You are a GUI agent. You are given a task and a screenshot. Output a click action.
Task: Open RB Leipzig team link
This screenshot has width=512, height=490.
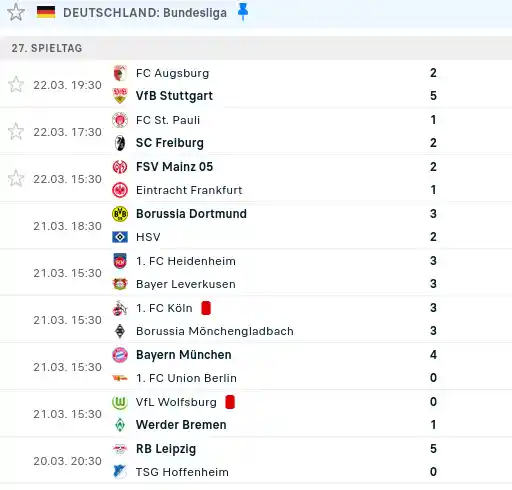(166, 449)
